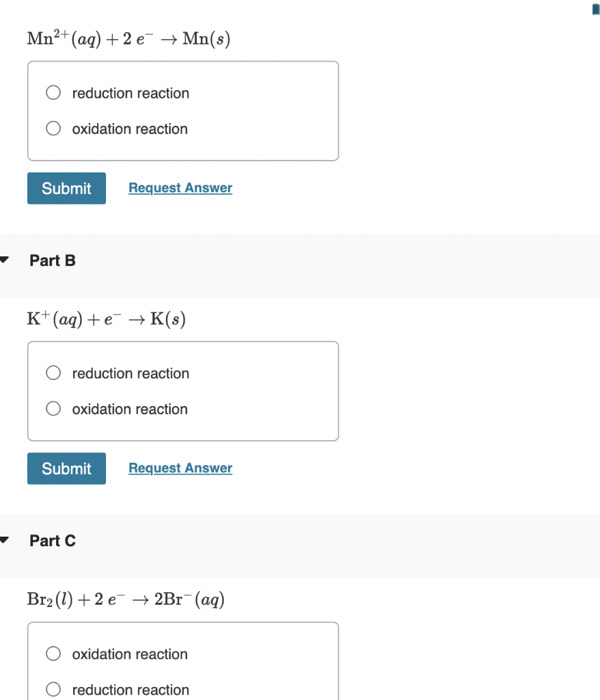600x700 pixels.
Task: Click the Part C section header
Action: [52, 541]
